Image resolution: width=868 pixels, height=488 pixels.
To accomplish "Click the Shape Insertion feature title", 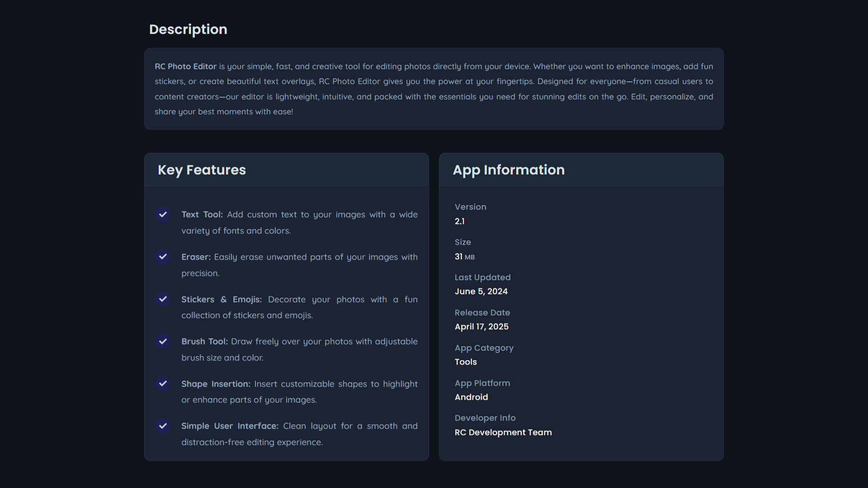I will (216, 384).
